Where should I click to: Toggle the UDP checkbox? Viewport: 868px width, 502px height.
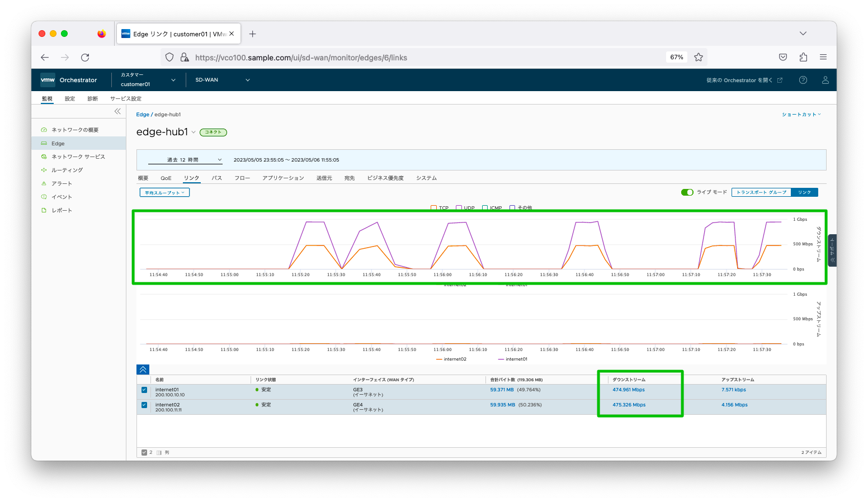pyautogui.click(x=459, y=208)
